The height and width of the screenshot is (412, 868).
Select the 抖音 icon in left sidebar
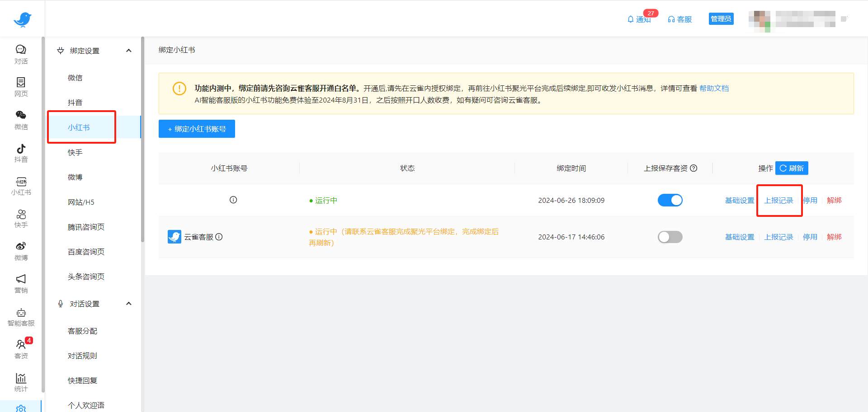tap(21, 153)
